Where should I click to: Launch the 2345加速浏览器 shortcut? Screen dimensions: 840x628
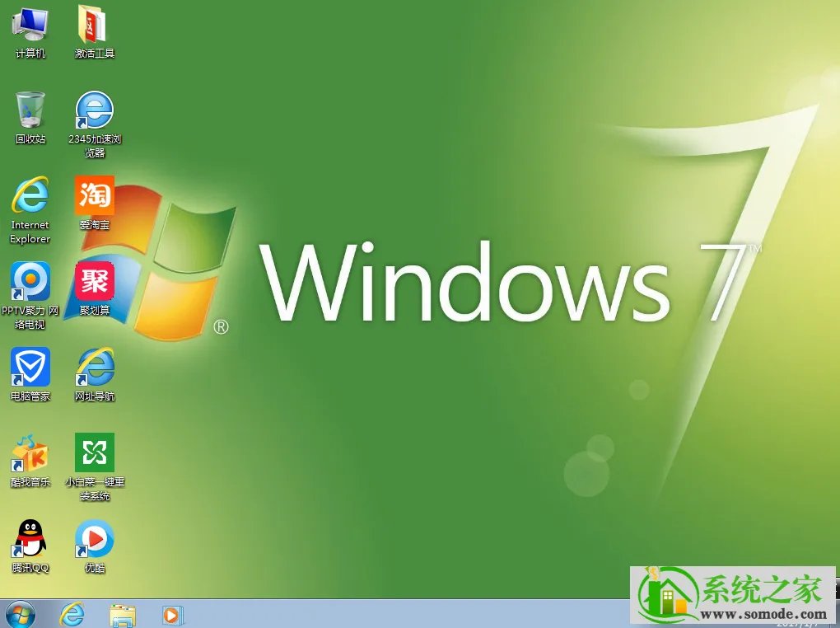pos(95,110)
